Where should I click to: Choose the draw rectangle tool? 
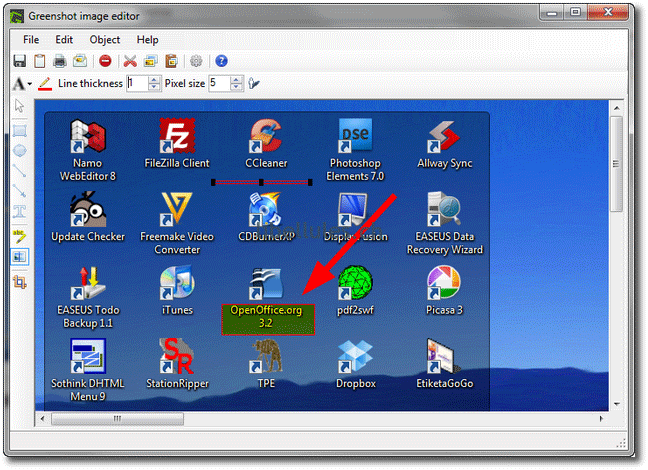click(x=19, y=131)
